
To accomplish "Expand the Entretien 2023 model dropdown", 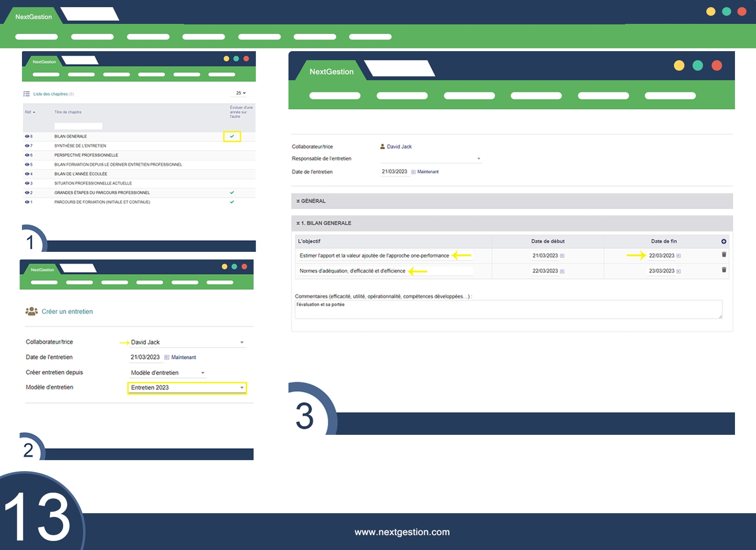I will 242,388.
